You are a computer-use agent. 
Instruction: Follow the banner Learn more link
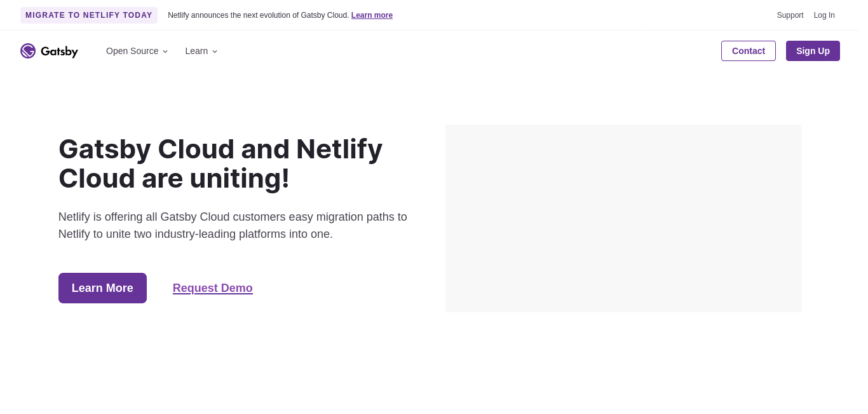(372, 15)
